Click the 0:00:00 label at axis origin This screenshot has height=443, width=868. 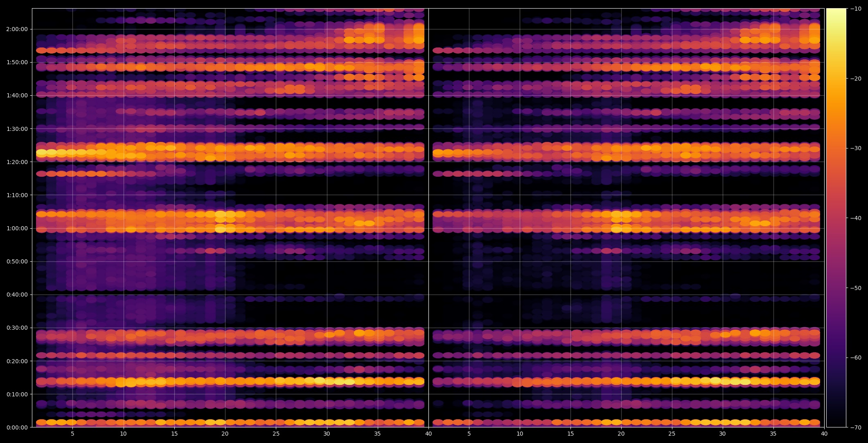17,427
